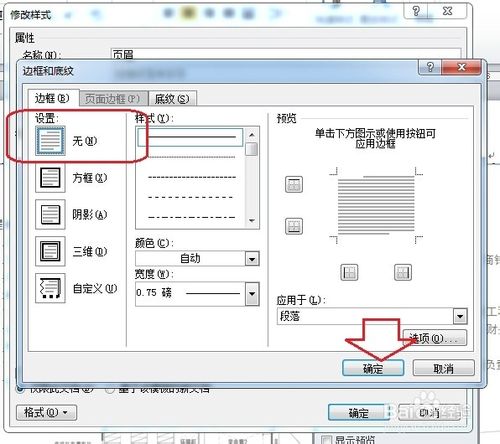Select the Custom (自定义) border setting icon

50,288
